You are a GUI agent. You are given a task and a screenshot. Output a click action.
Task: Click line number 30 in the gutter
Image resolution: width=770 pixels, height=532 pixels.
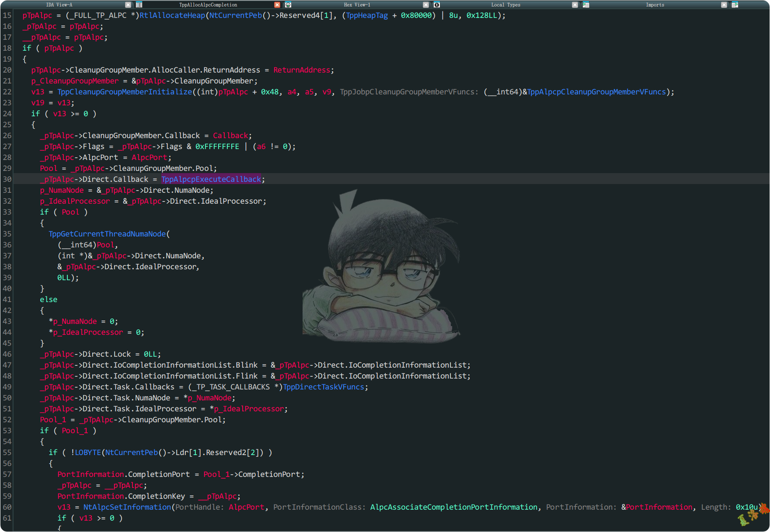7,179
